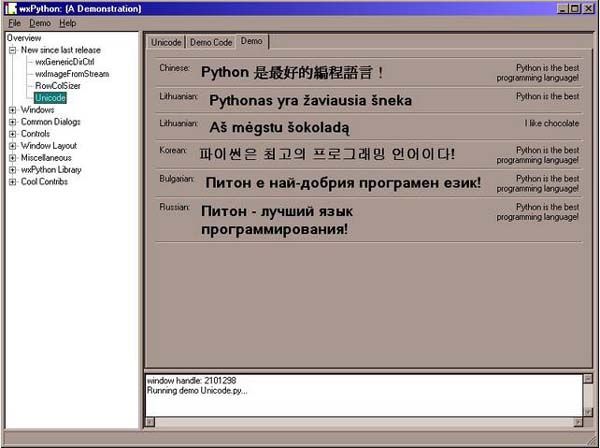
Task: Expand the Common Dialogs tree node
Action: [13, 122]
